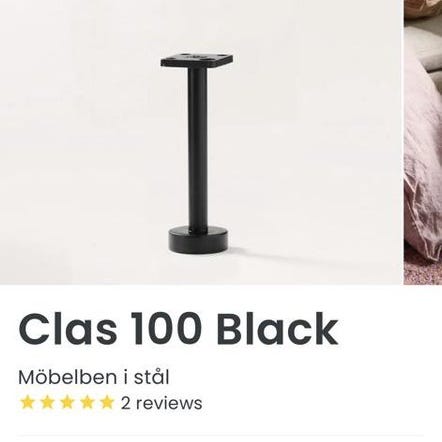The image size is (442, 442).
Task: View the pink bedding lifestyle photo
Action: tap(423, 142)
